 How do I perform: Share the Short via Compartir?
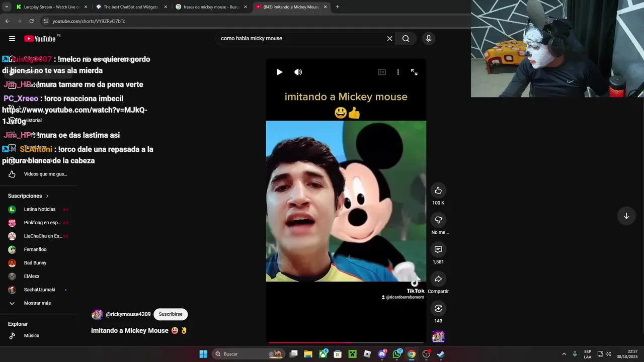[x=438, y=279]
